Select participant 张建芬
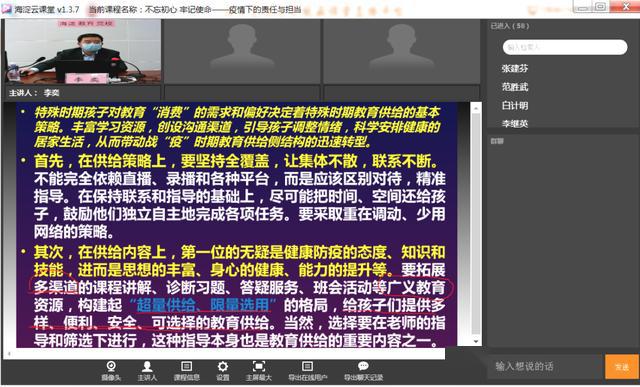This screenshot has height=387, width=640. pyautogui.click(x=515, y=68)
